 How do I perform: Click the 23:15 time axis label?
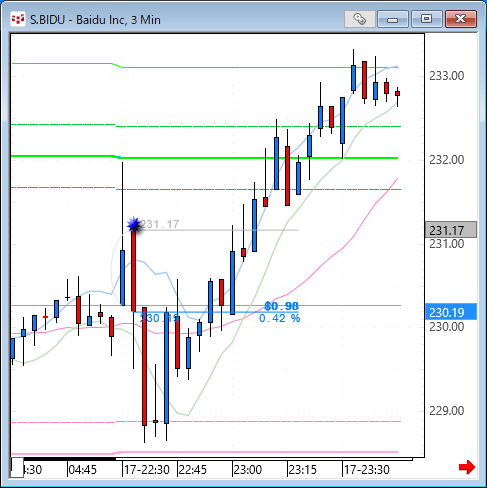[302, 470]
